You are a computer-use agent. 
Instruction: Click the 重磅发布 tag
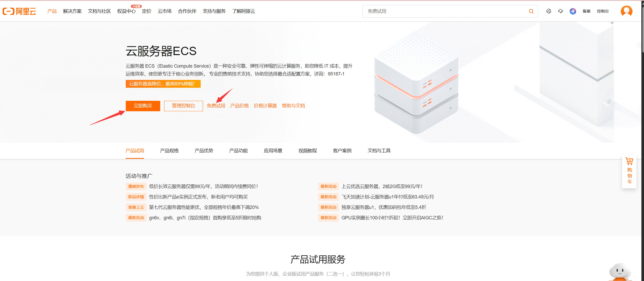tap(136, 186)
